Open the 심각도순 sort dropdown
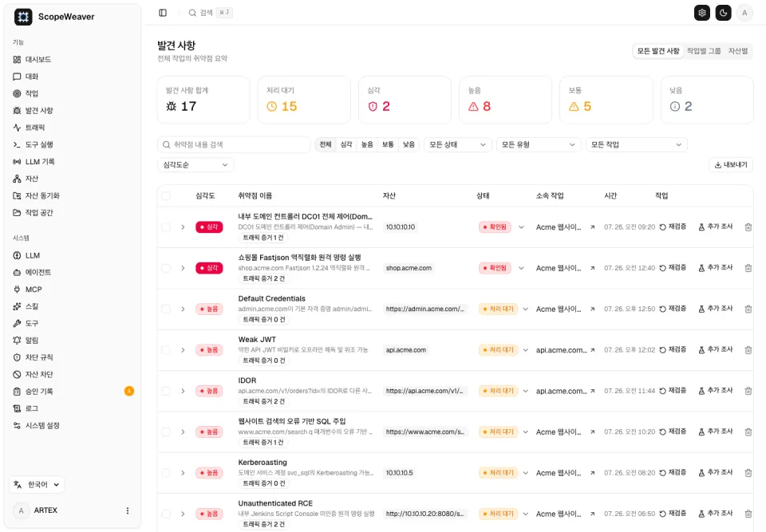 tap(195, 165)
